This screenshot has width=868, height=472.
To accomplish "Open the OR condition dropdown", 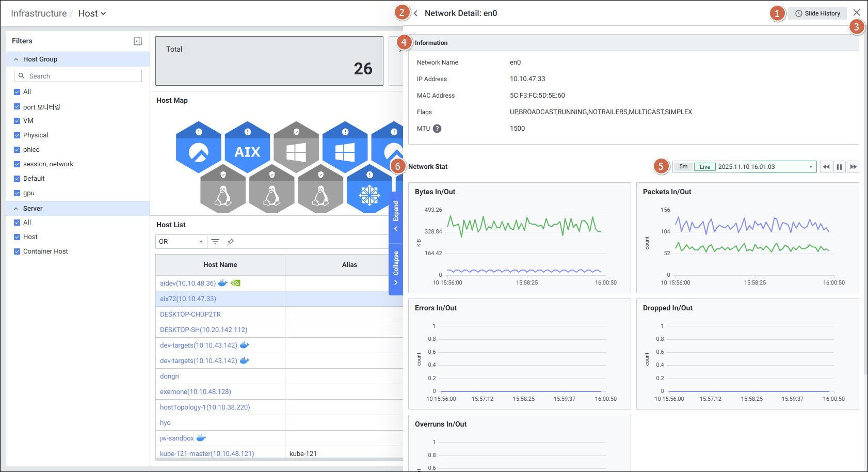I will tap(181, 242).
